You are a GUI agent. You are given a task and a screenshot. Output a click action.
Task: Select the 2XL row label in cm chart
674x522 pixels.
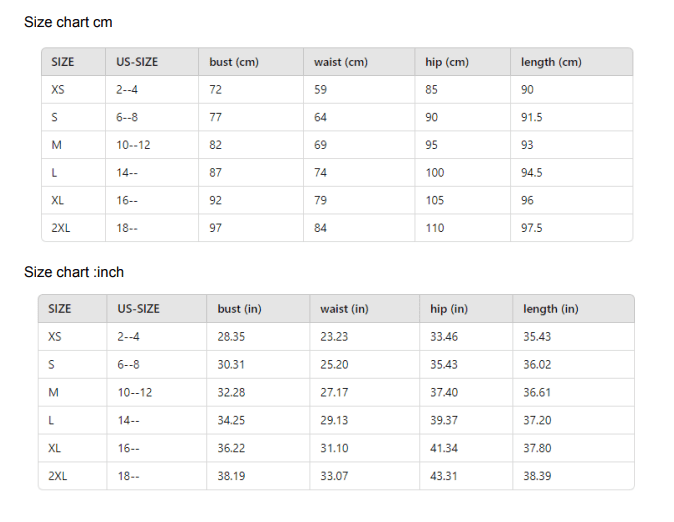tap(61, 228)
